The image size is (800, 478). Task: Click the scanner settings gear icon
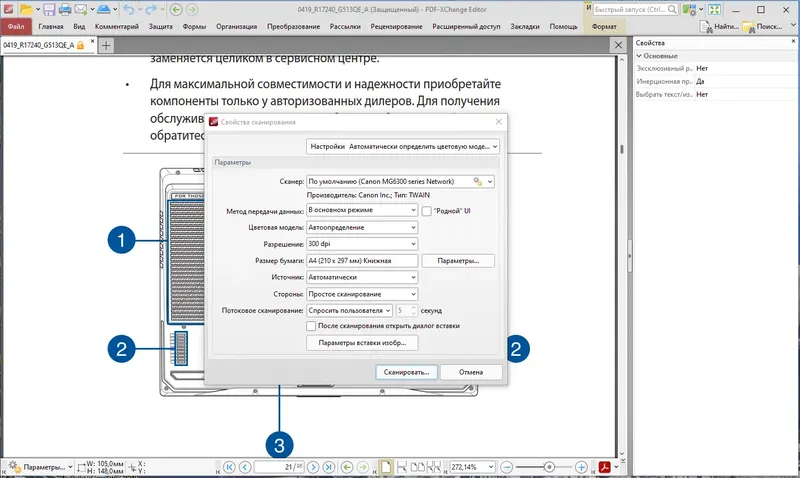[x=478, y=182]
